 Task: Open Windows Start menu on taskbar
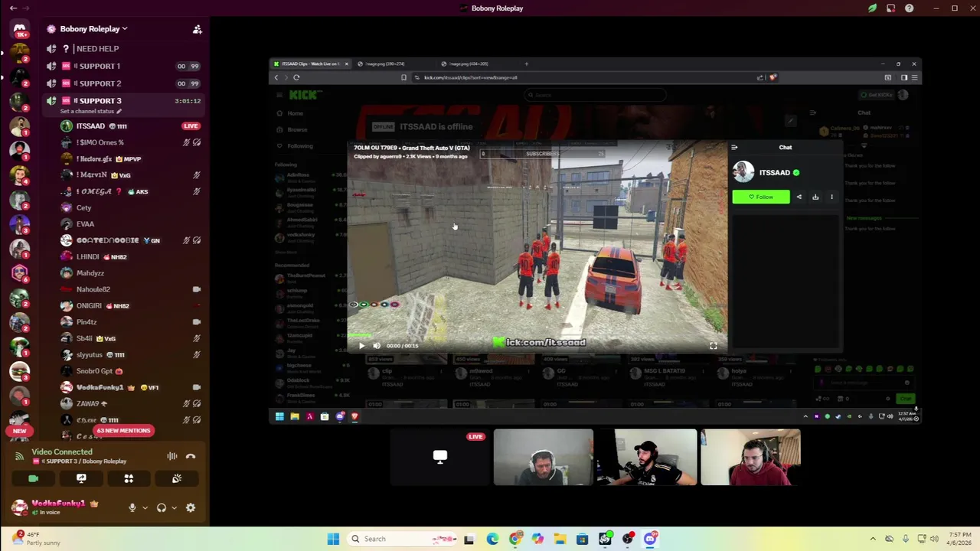(333, 539)
